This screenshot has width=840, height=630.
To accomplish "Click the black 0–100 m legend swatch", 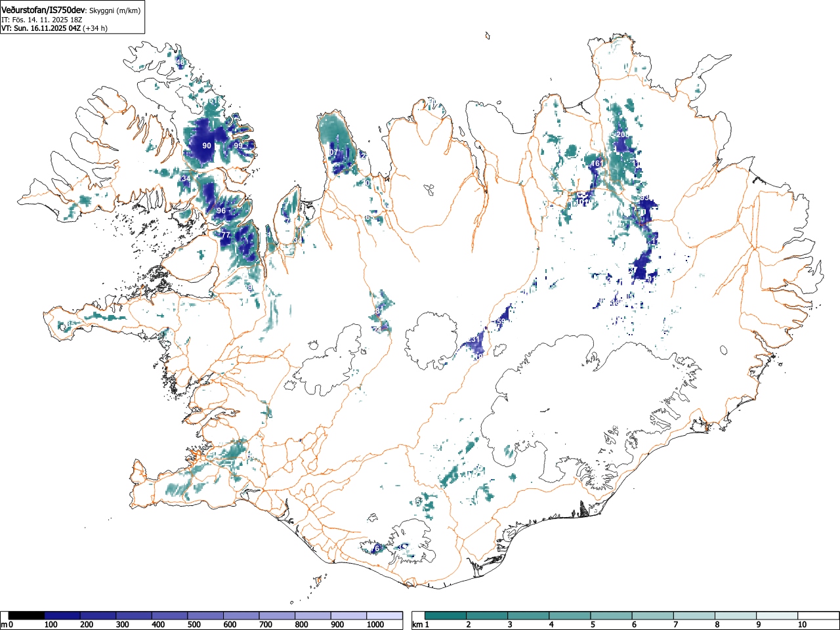I will [x=26, y=616].
